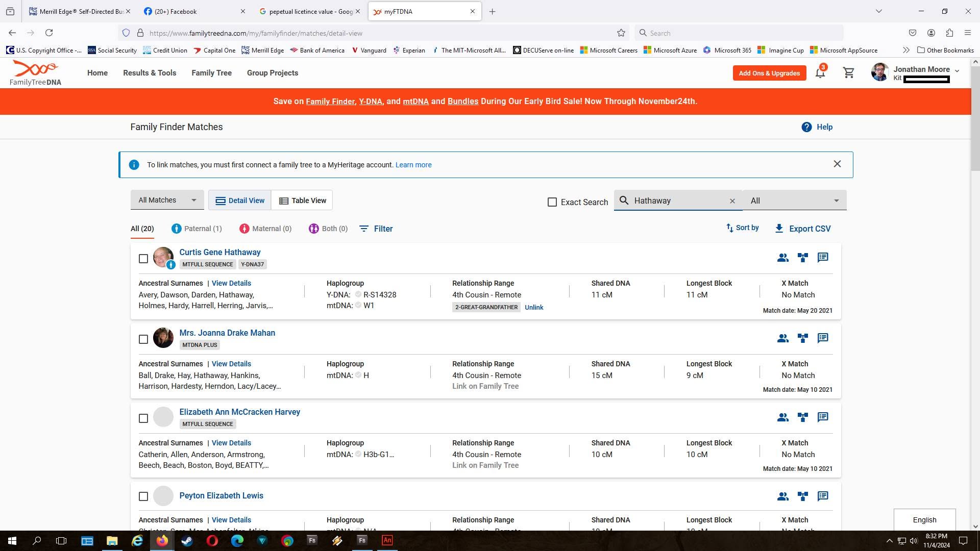Expand the All Matches dropdown
980x551 pixels.
tap(167, 200)
